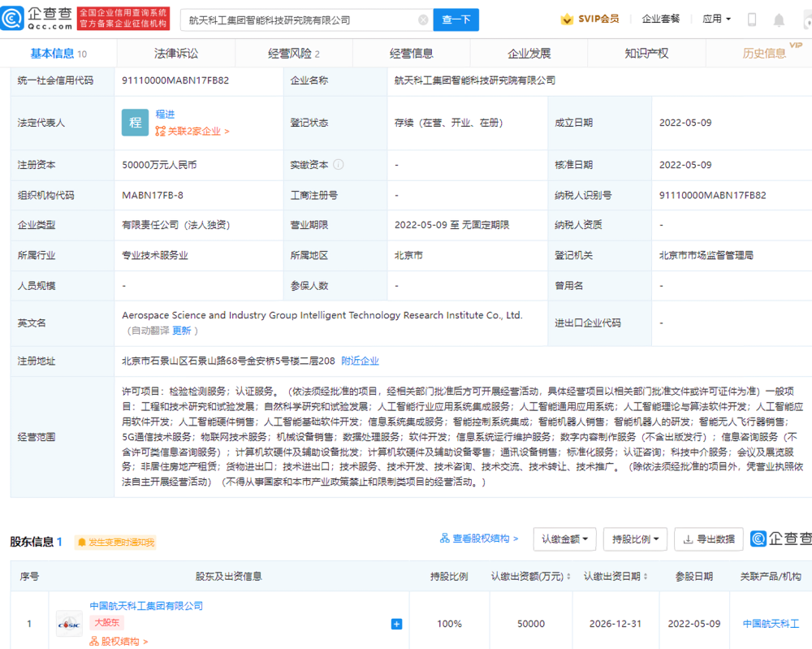The height and width of the screenshot is (649, 812).
Task: Click the 登记状态 value 存续
Action: point(448,123)
